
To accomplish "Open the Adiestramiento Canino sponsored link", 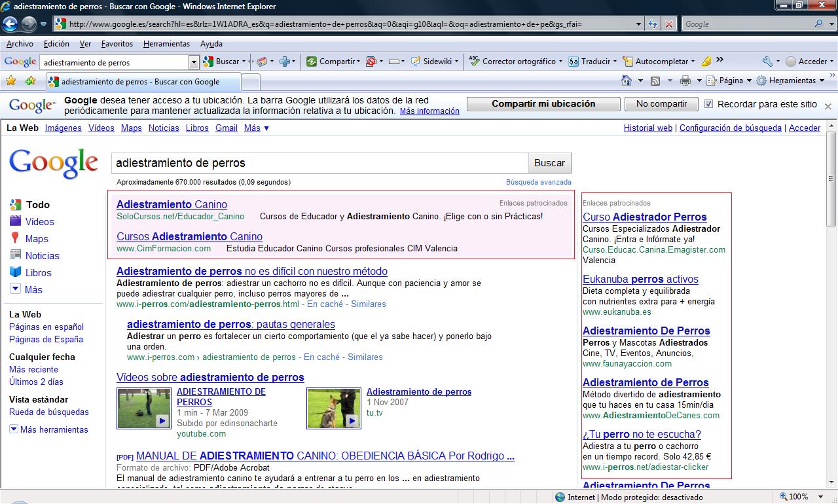I will click(172, 204).
